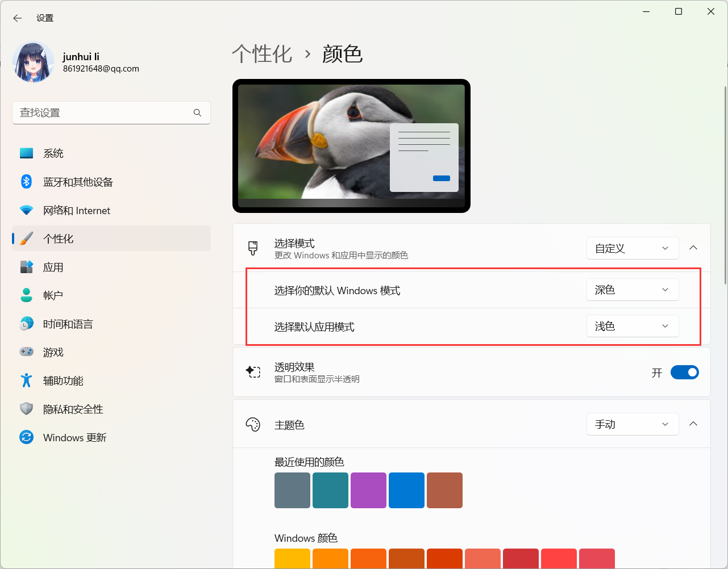This screenshot has width=728, height=569.
Task: Click the 颜色 page title
Action: [x=342, y=54]
